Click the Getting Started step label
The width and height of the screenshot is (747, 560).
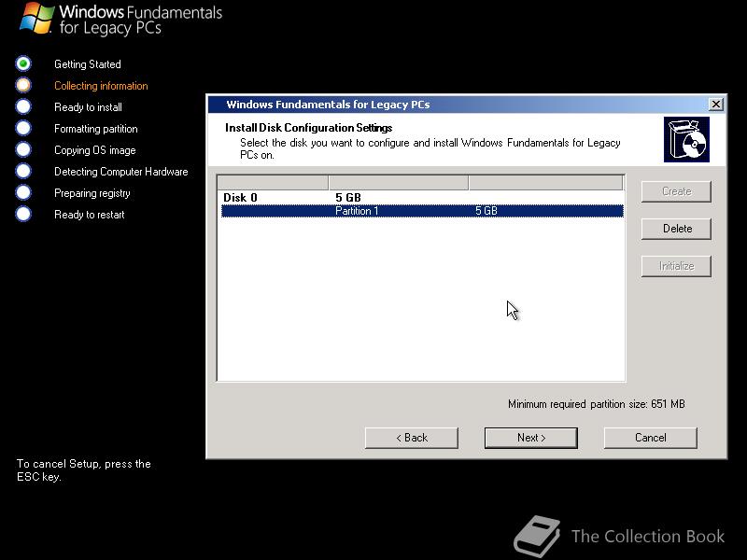click(88, 64)
